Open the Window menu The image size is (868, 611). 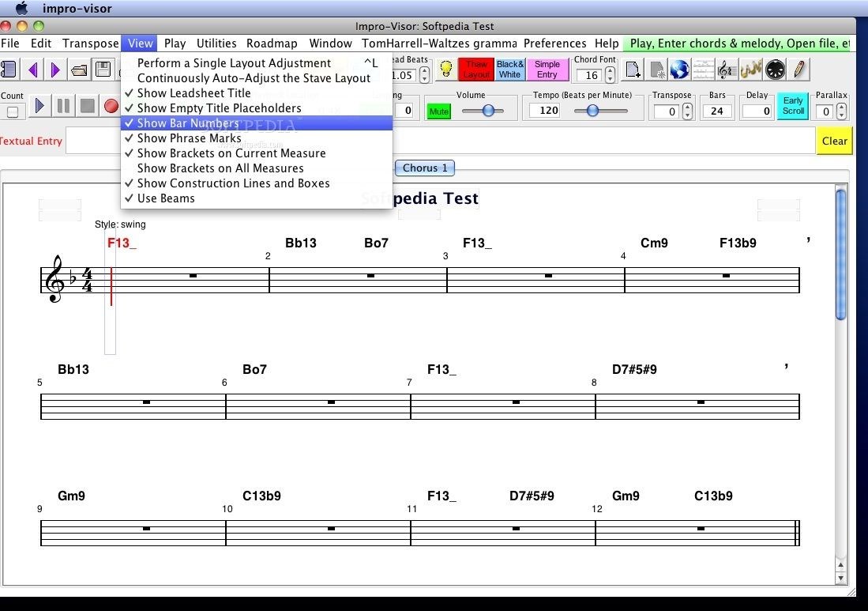coord(330,43)
